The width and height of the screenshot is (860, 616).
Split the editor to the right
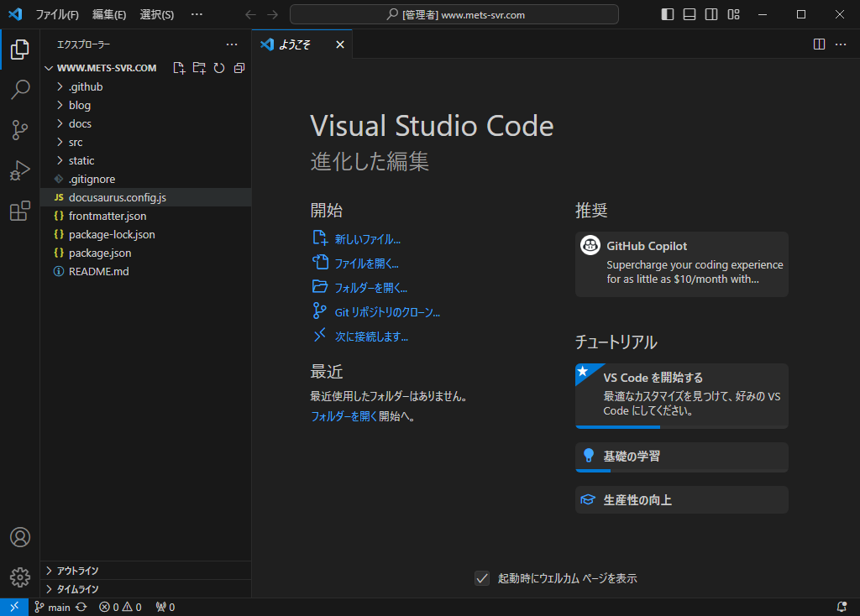tap(819, 44)
